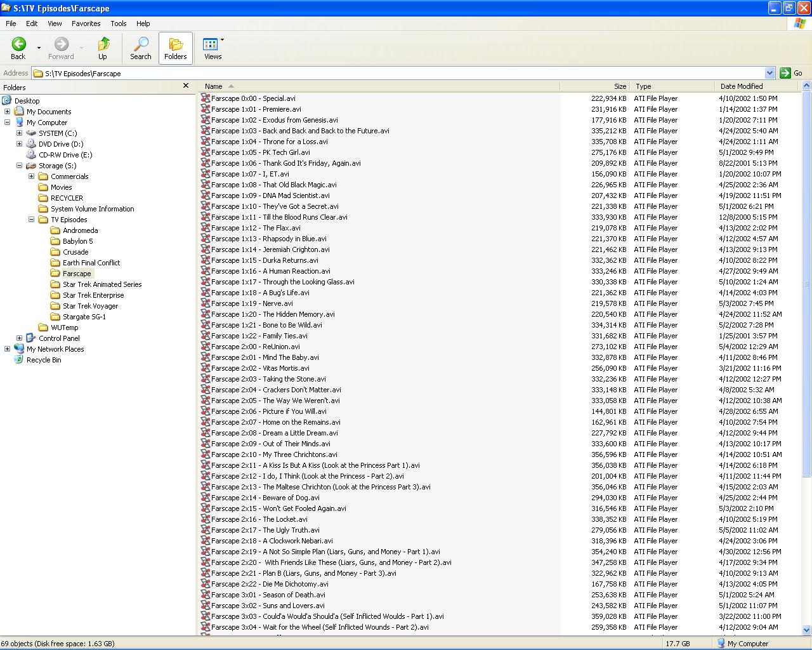This screenshot has width=812, height=650.
Task: Collapse the TV Episodes folder node
Action: click(x=31, y=220)
